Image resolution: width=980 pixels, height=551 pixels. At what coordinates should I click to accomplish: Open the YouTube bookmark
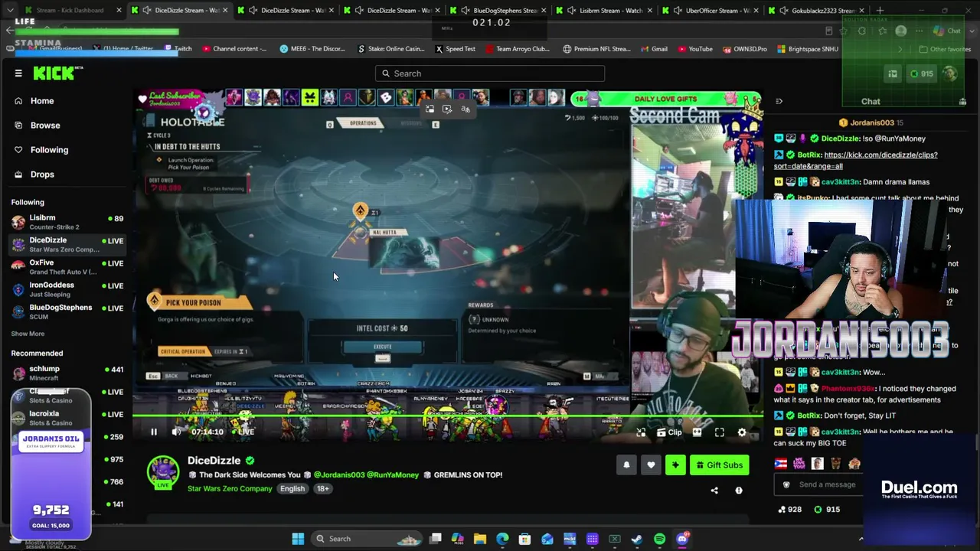[x=694, y=49]
